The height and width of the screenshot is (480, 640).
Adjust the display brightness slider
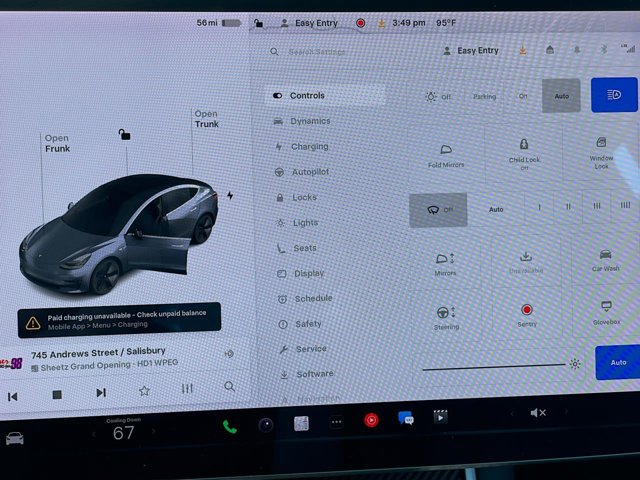tap(494, 367)
